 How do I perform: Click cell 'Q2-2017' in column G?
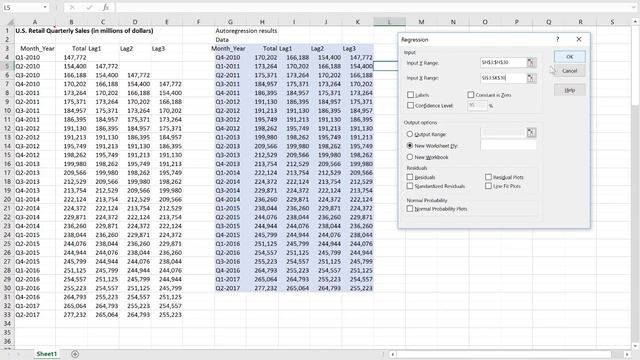(228, 288)
